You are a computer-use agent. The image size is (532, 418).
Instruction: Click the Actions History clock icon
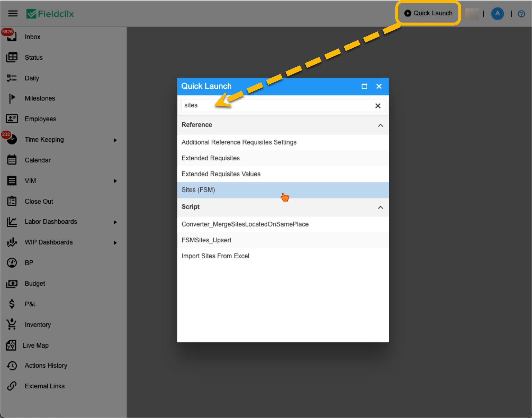click(12, 366)
